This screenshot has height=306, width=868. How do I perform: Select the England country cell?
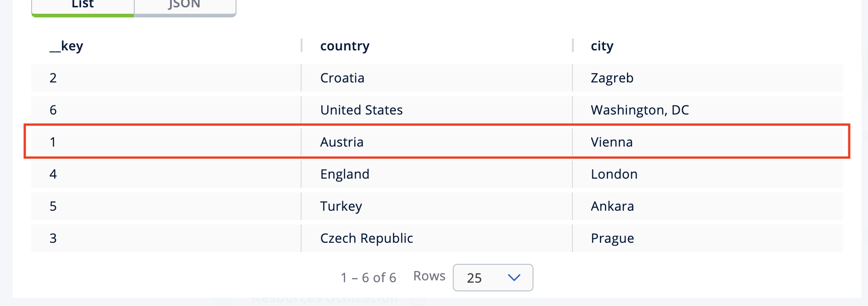(x=345, y=174)
